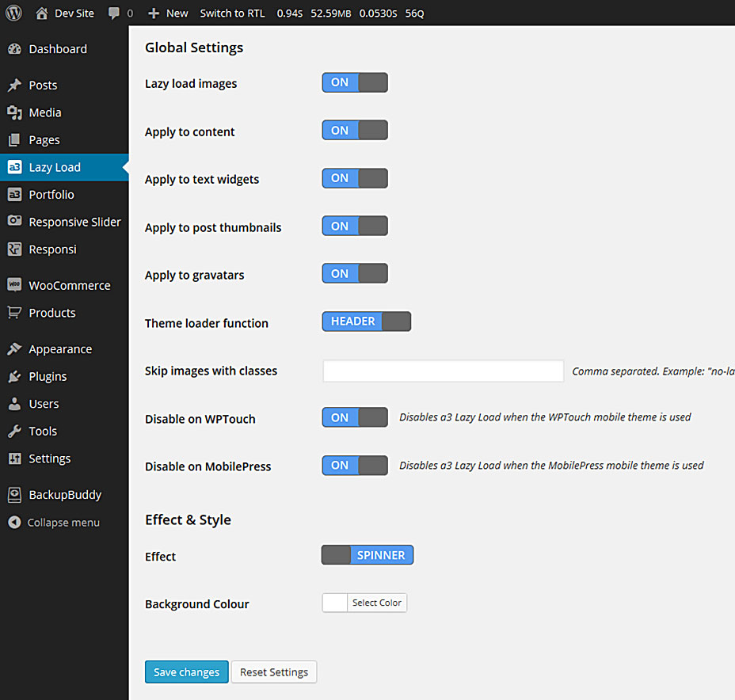Click the comments bubble icon
Image resolution: width=735 pixels, height=700 pixels.
pyautogui.click(x=115, y=13)
